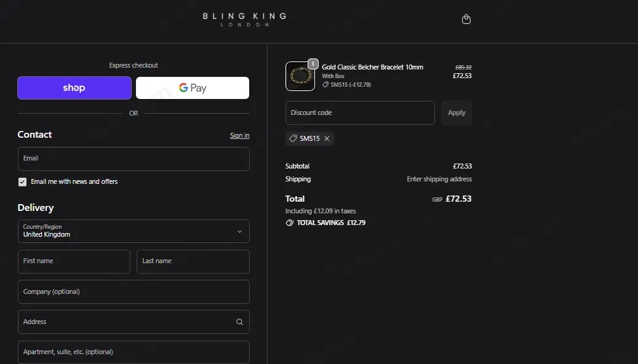Image resolution: width=638 pixels, height=364 pixels.
Task: Click the Belcher bracelet product thumbnail
Action: [300, 76]
